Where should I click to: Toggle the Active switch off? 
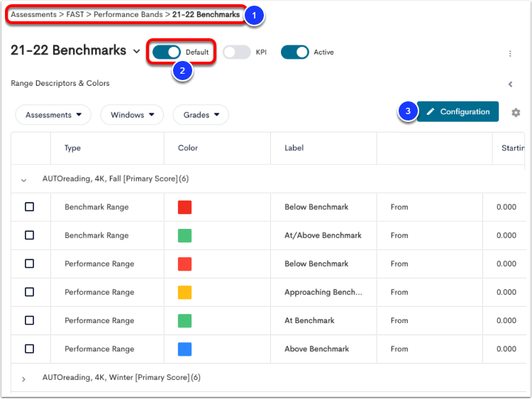pos(295,52)
